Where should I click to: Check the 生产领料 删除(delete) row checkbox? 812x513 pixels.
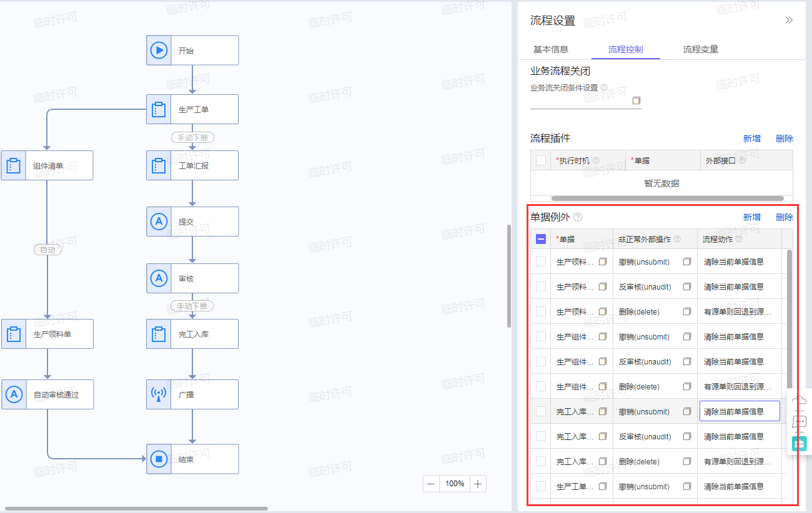pyautogui.click(x=541, y=311)
